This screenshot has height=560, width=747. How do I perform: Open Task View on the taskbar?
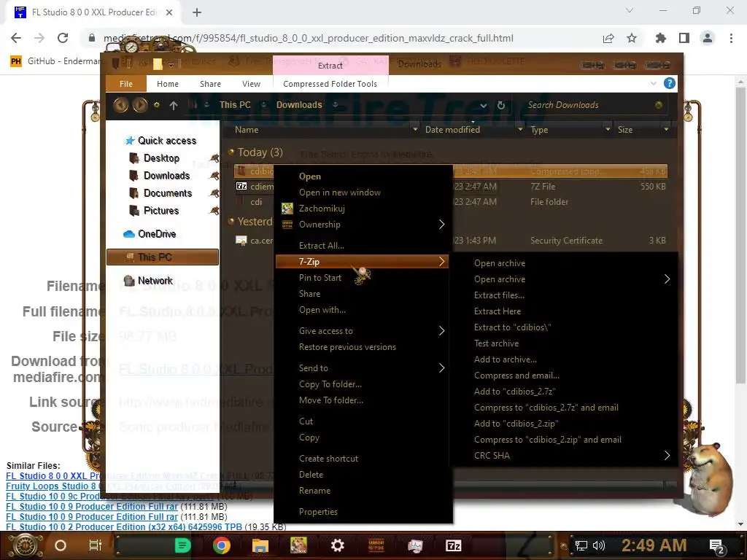click(96, 545)
